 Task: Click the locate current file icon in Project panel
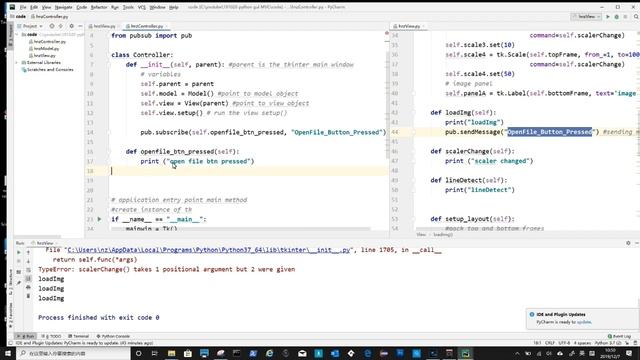tap(52, 26)
